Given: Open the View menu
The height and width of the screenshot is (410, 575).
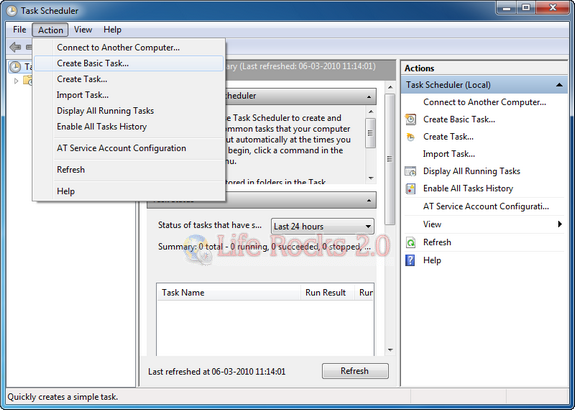Looking at the screenshot, I should (83, 30).
